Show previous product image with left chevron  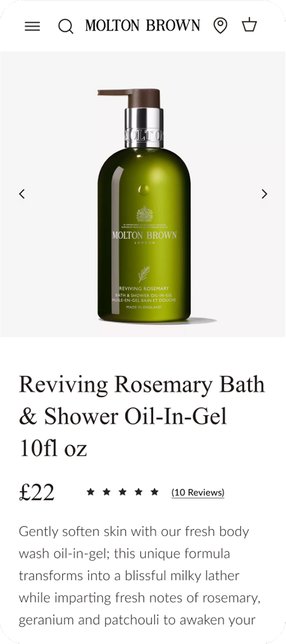coord(22,194)
